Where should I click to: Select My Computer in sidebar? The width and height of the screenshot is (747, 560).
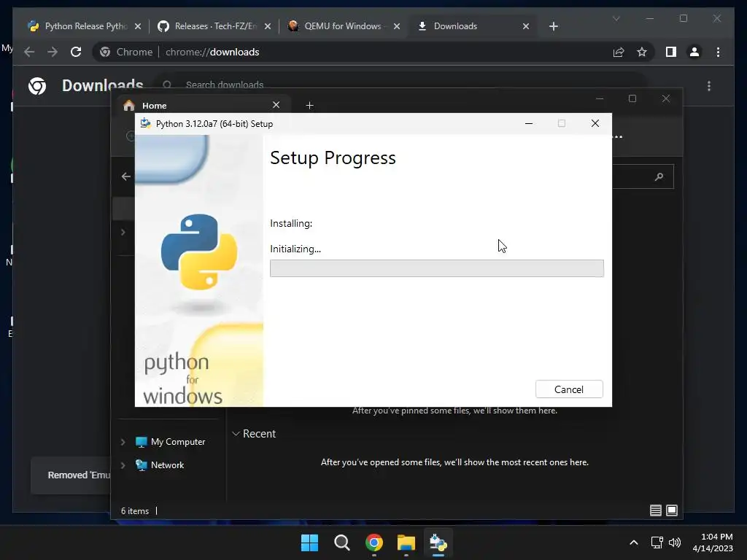coord(171,442)
